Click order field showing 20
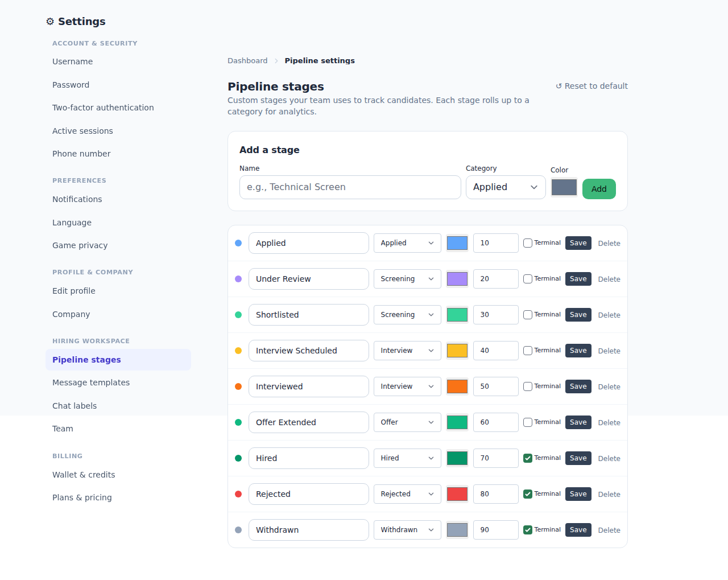The image size is (728, 580). click(496, 279)
